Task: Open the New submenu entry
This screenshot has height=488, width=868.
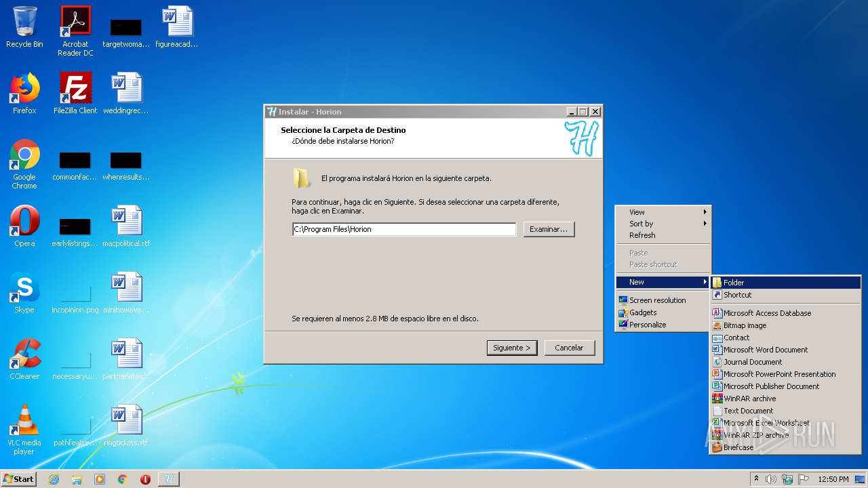Action: click(663, 282)
